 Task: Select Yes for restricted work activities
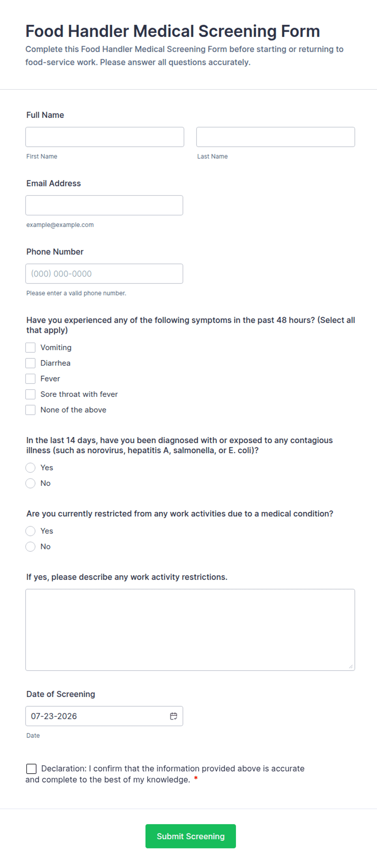30,531
